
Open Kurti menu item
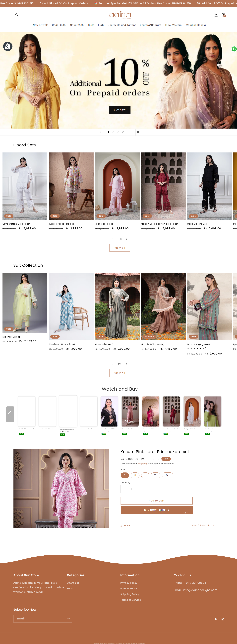pyautogui.click(x=101, y=25)
